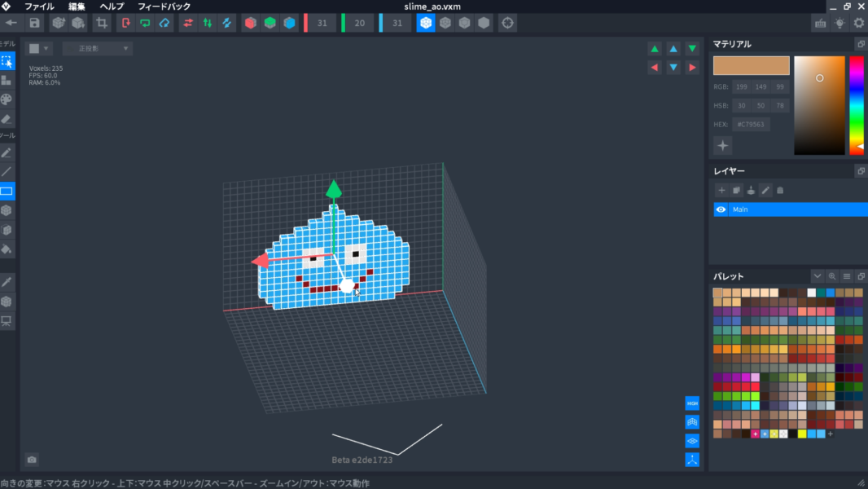The height and width of the screenshot is (489, 868).
Task: Enable the wireframe cube display mode
Action: point(426,24)
